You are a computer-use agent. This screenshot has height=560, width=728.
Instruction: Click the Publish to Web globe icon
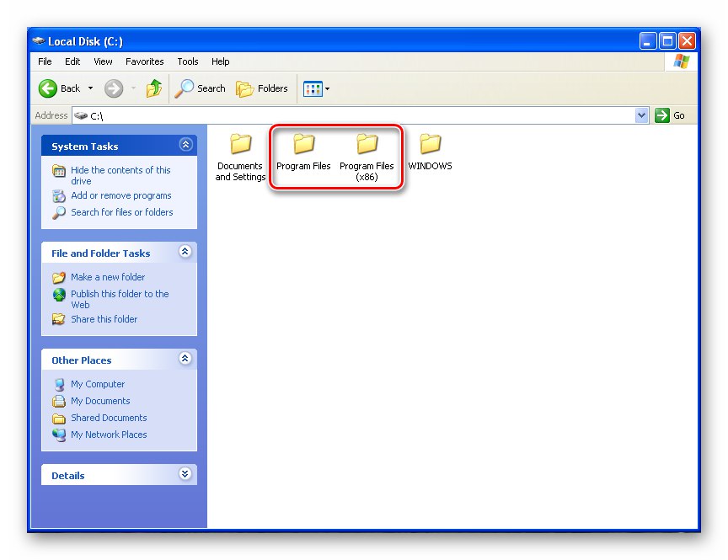pyautogui.click(x=59, y=295)
